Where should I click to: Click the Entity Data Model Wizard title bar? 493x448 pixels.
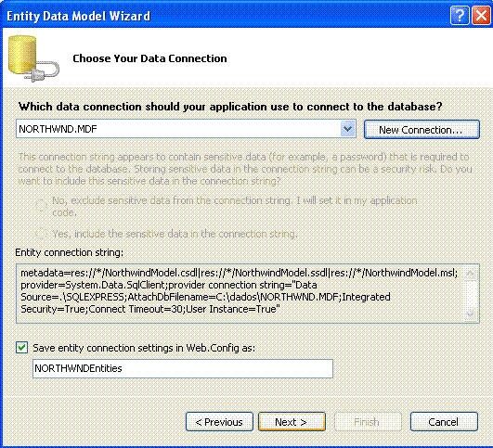pyautogui.click(x=227, y=16)
